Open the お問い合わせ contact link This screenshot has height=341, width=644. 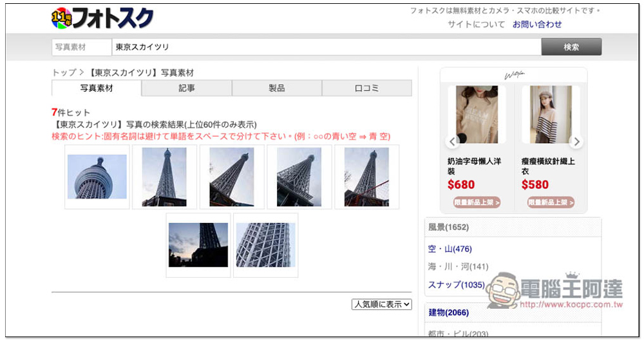tap(537, 24)
